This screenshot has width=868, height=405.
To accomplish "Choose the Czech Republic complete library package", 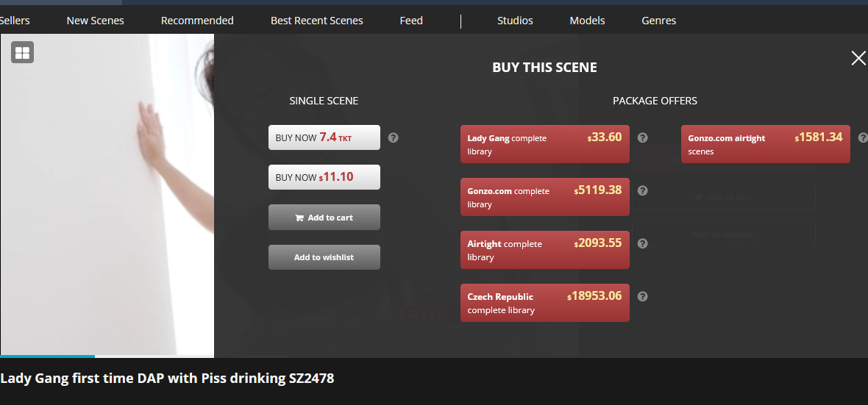I will [x=544, y=303].
